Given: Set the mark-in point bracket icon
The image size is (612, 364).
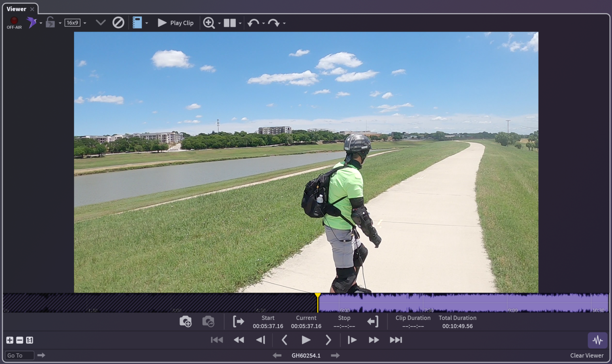Looking at the screenshot, I should [x=238, y=321].
